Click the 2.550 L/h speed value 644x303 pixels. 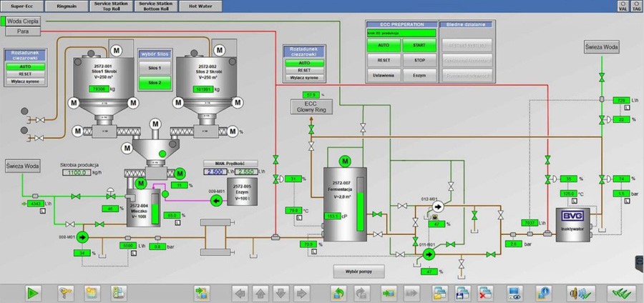click(x=245, y=172)
